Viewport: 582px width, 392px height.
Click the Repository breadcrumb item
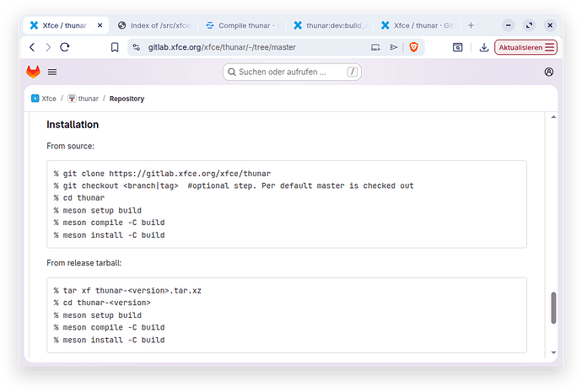(x=127, y=99)
